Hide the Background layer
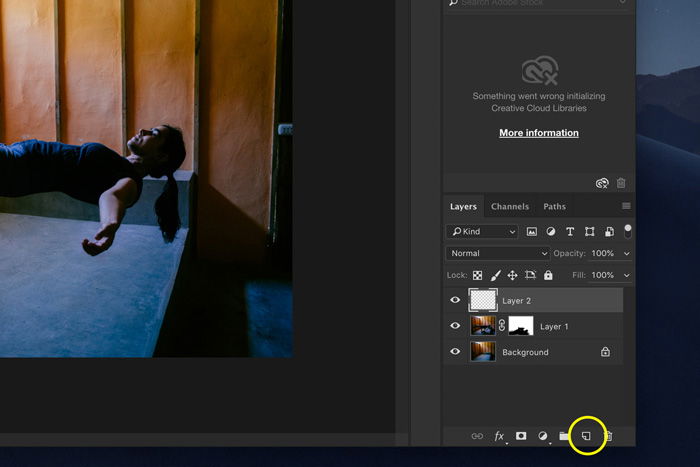Viewport: 700px width, 467px height. tap(455, 352)
